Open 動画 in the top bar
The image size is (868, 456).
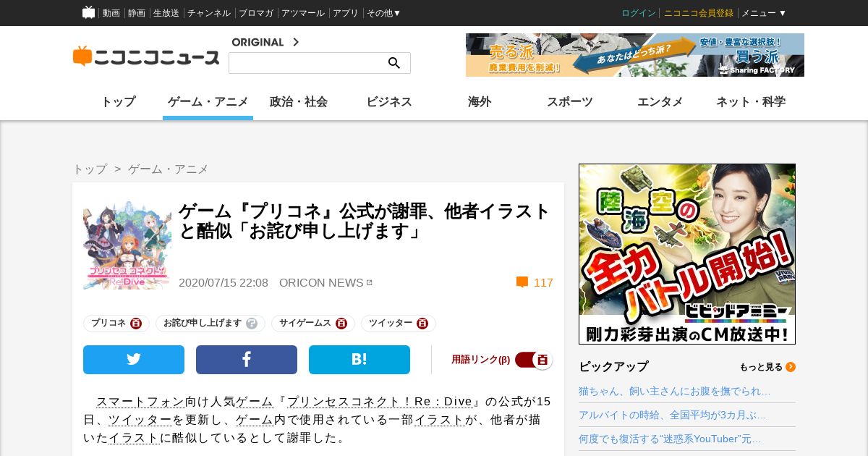click(x=111, y=13)
